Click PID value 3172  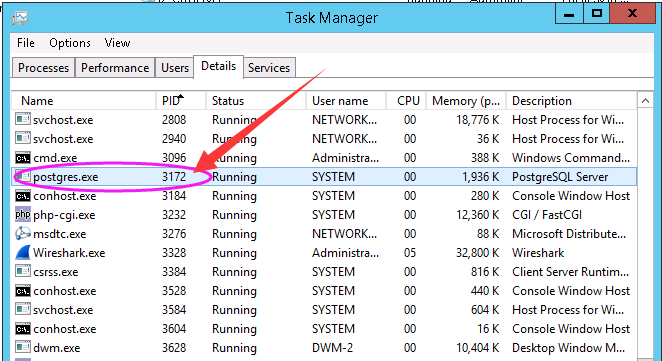pos(174,177)
